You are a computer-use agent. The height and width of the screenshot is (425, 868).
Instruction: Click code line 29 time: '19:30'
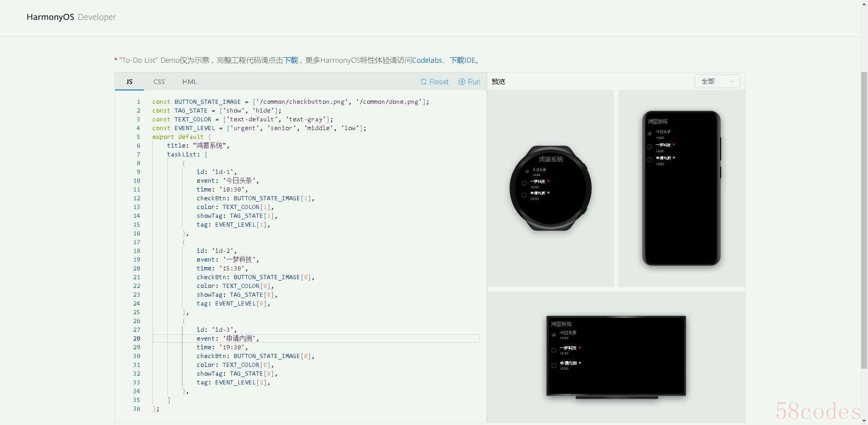pos(222,347)
